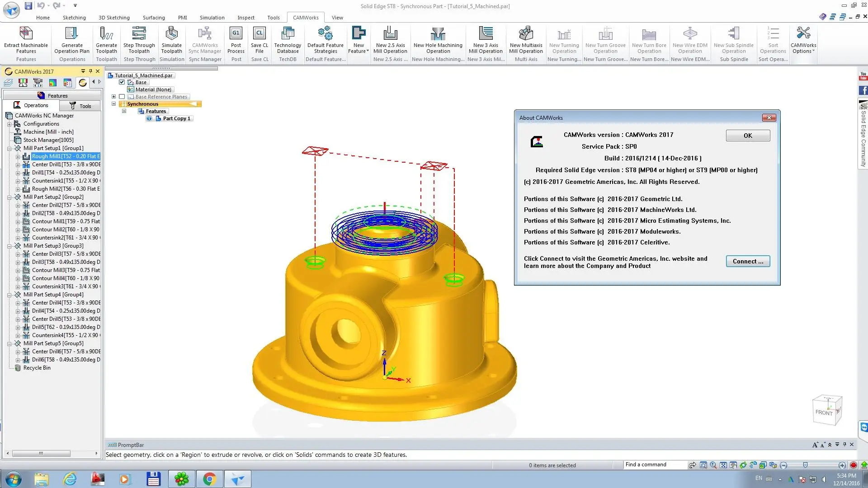Image resolution: width=868 pixels, height=488 pixels.
Task: Click the rotate view icon in status bar
Action: (743, 465)
